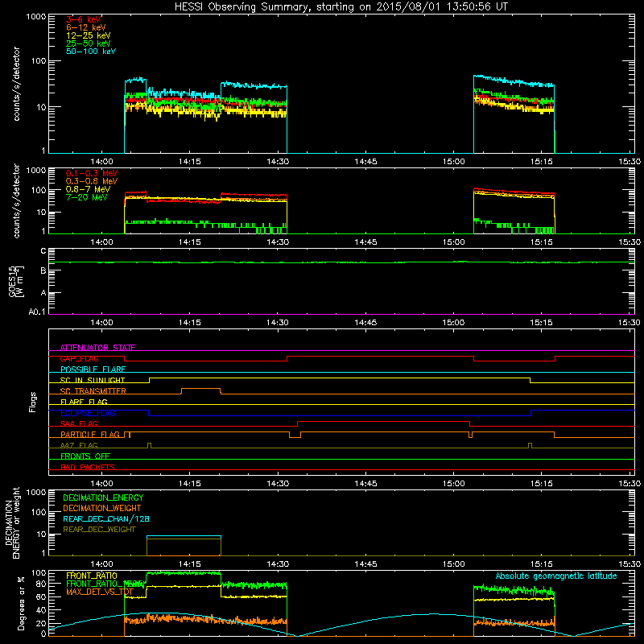
Task: Click the 0.3-0.8 MeV legend label
Action: [x=92, y=181]
